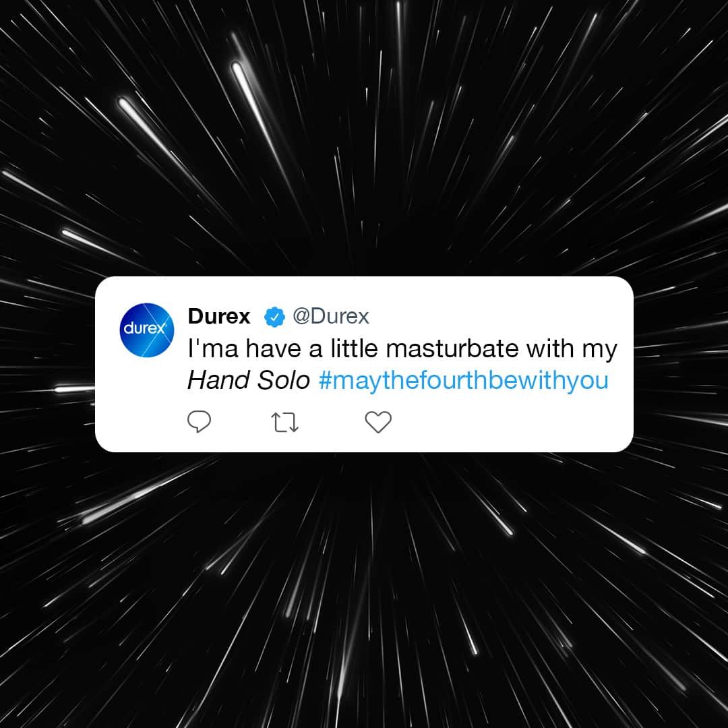Retweet the Durex tweet

(x=284, y=423)
